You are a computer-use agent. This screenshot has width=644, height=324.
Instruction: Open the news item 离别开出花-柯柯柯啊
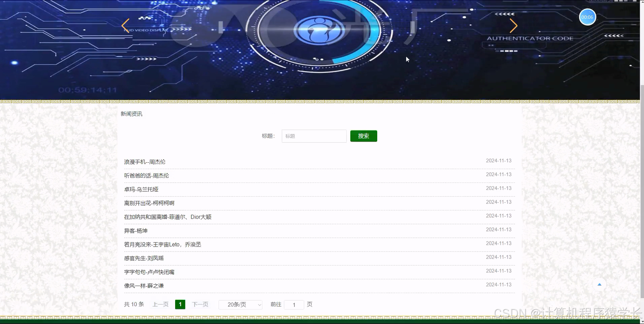(x=149, y=203)
